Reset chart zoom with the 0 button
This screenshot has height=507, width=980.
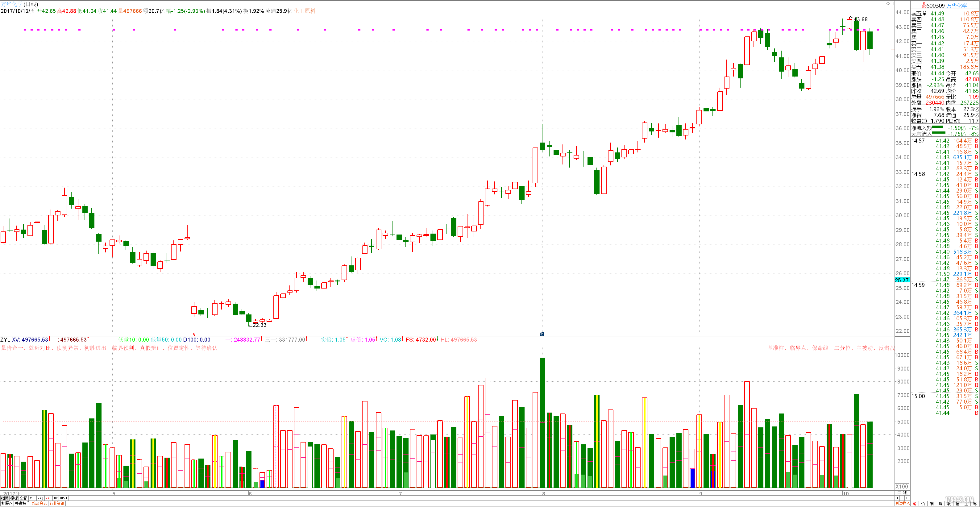click(x=907, y=498)
